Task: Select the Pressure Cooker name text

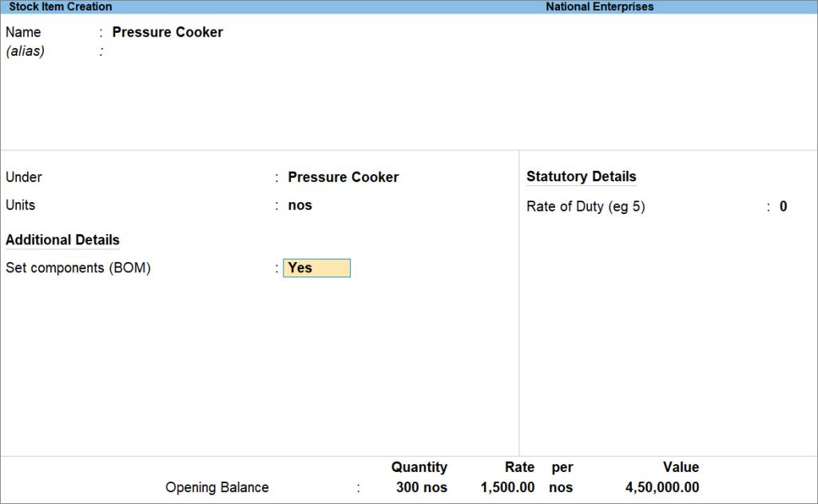Action: [168, 32]
